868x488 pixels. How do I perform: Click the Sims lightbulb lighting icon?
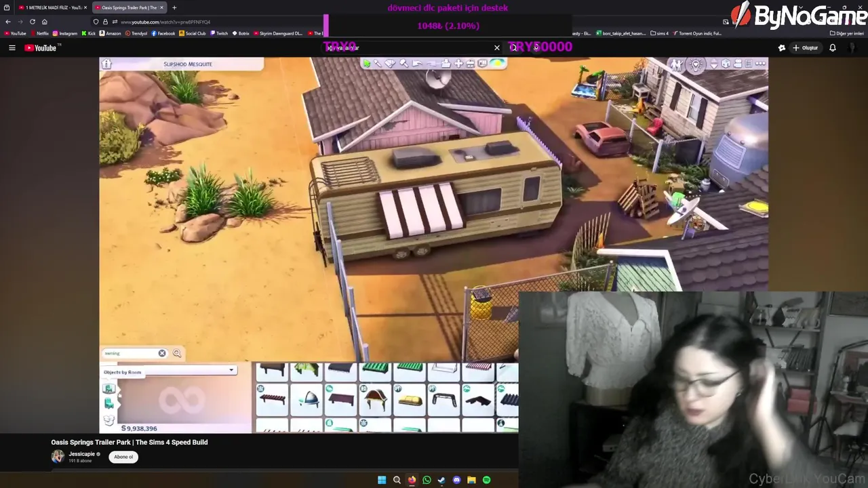pos(695,64)
